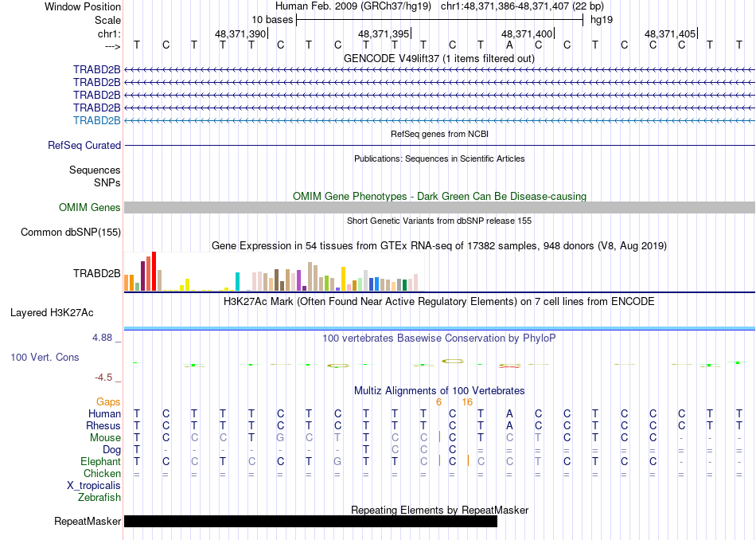Click H3K27Ac Mark track title
Image resolution: width=756 pixels, height=540 pixels.
coord(438,302)
